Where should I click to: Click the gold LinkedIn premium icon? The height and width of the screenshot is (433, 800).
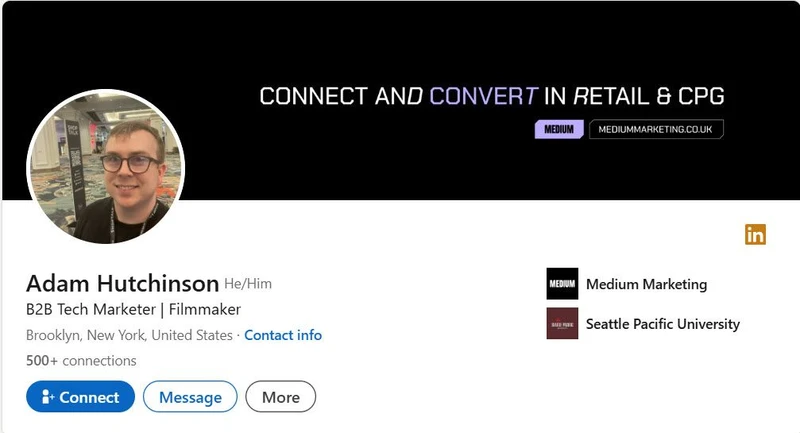[755, 235]
